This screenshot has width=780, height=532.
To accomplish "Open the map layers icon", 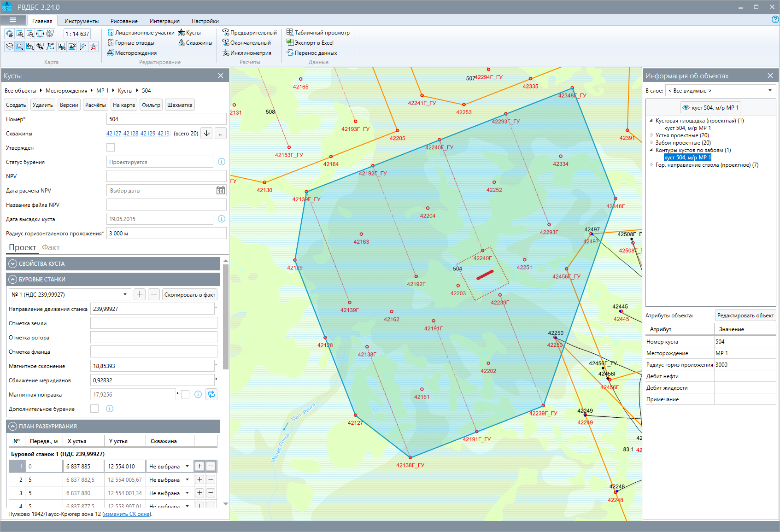I will [x=10, y=46].
